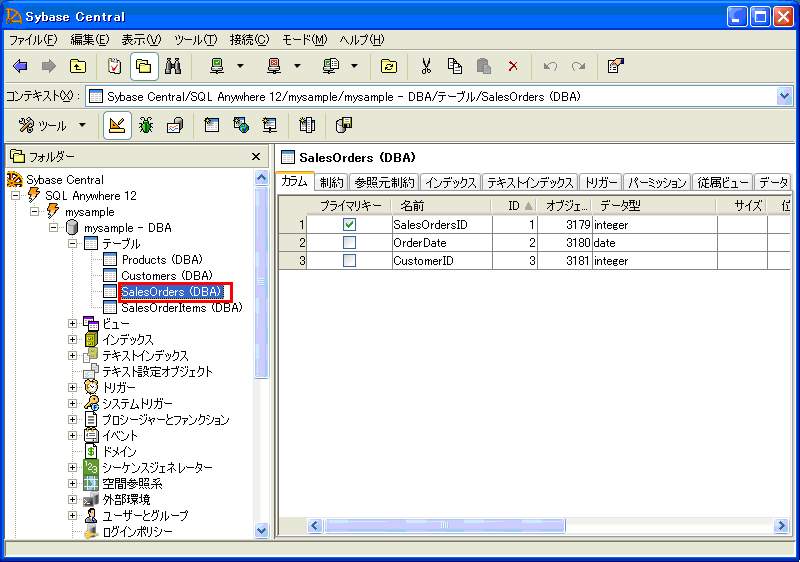This screenshot has height=562, width=800.
Task: Open the ツール(T) menu
Action: [195, 40]
